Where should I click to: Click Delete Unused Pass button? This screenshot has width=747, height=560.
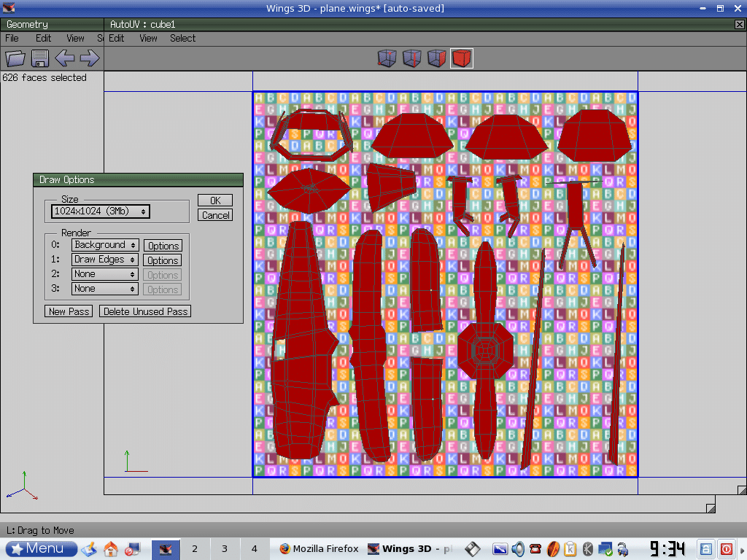tap(145, 311)
